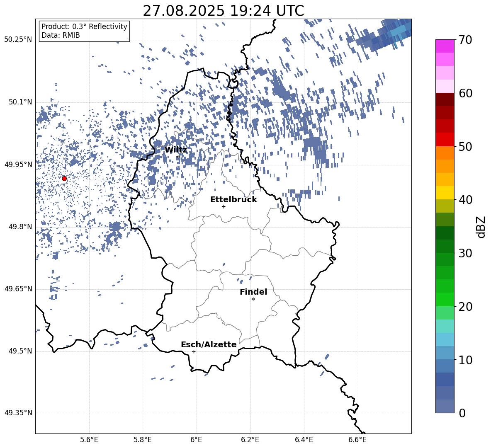Click the 0 colorbar tick label
The height and width of the screenshot is (448, 491).
point(462,413)
